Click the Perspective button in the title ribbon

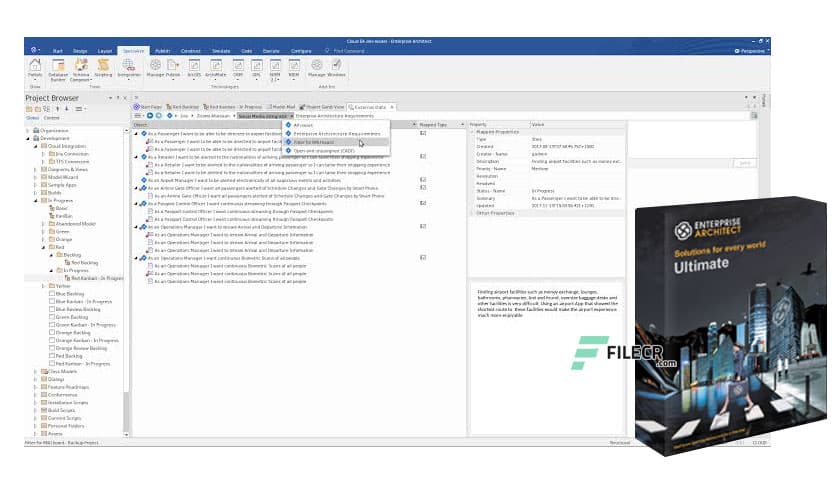pyautogui.click(x=752, y=51)
